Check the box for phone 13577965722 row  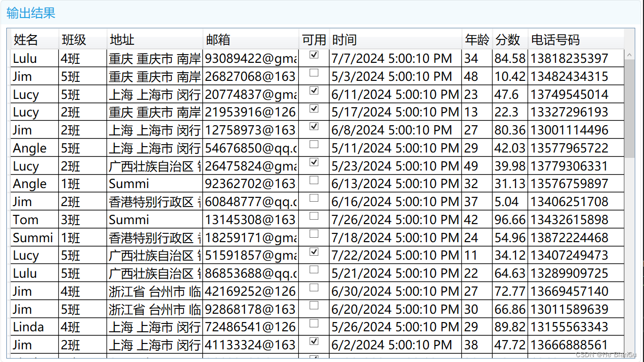(314, 145)
